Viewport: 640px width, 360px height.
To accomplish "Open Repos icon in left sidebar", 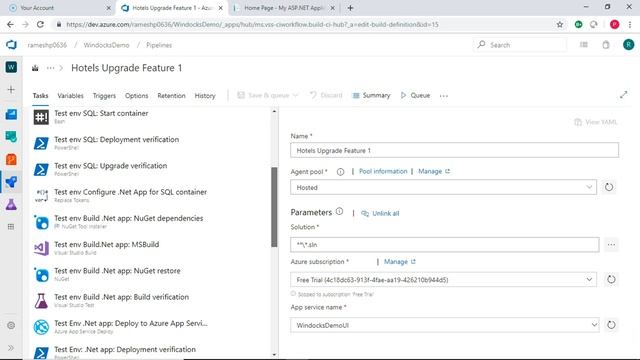I will point(11,137).
